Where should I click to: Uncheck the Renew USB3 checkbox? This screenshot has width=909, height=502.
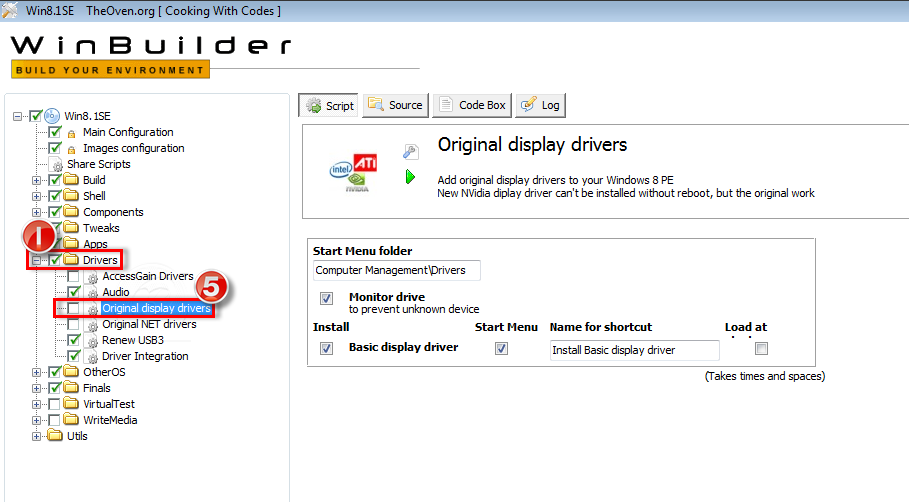pyautogui.click(x=74, y=340)
